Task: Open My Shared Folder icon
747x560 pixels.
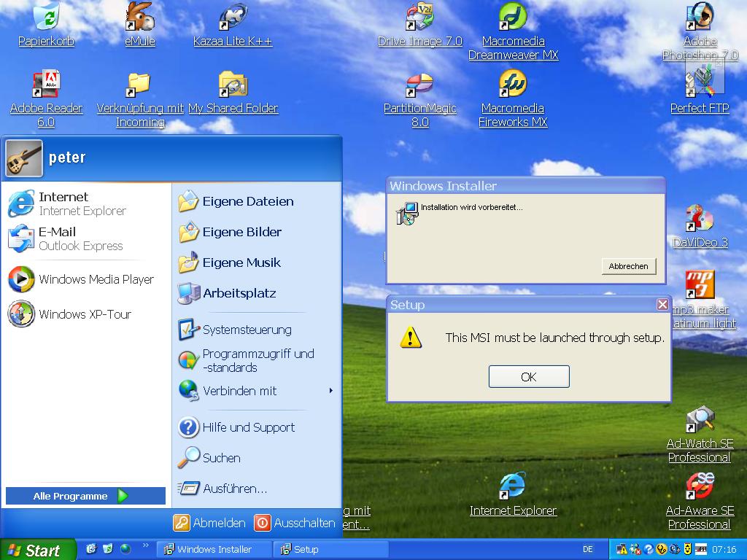Action: [233, 93]
